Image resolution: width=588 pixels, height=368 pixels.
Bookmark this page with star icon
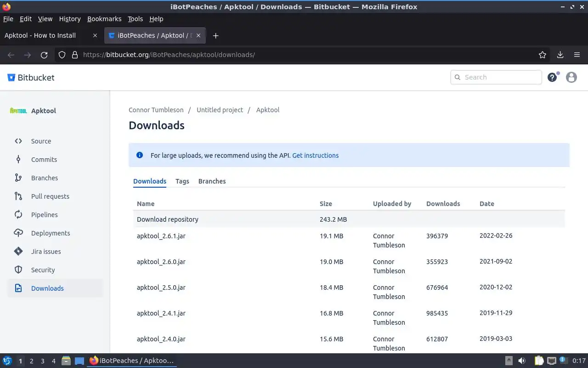(543, 55)
